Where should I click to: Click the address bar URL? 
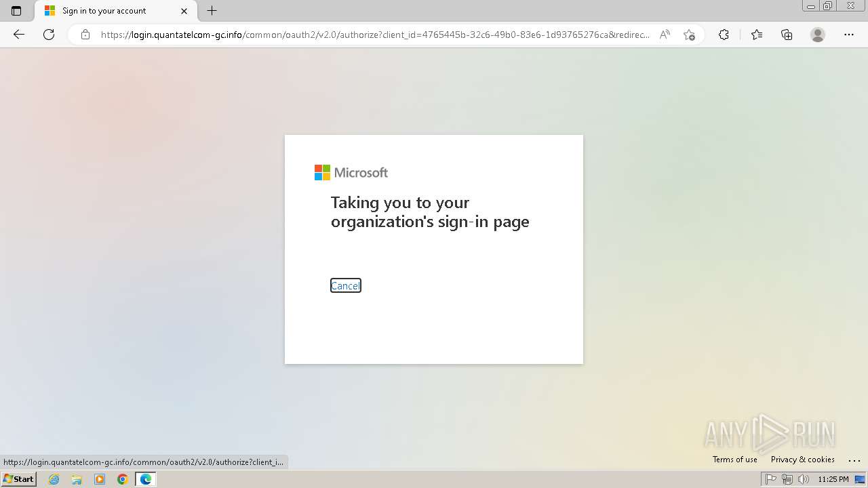(x=375, y=35)
